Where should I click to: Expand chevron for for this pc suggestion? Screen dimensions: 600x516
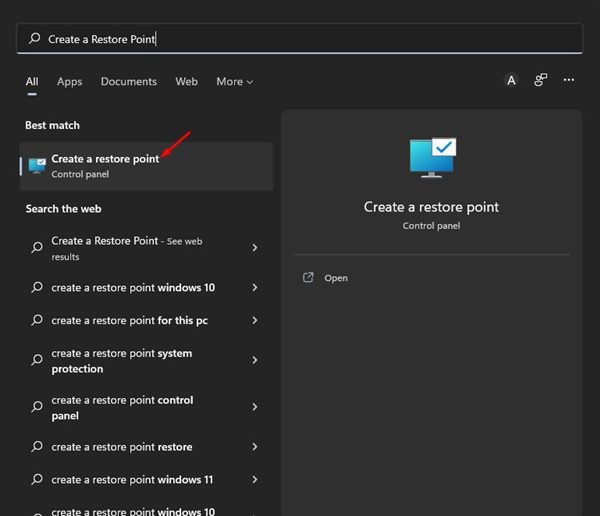tap(254, 320)
